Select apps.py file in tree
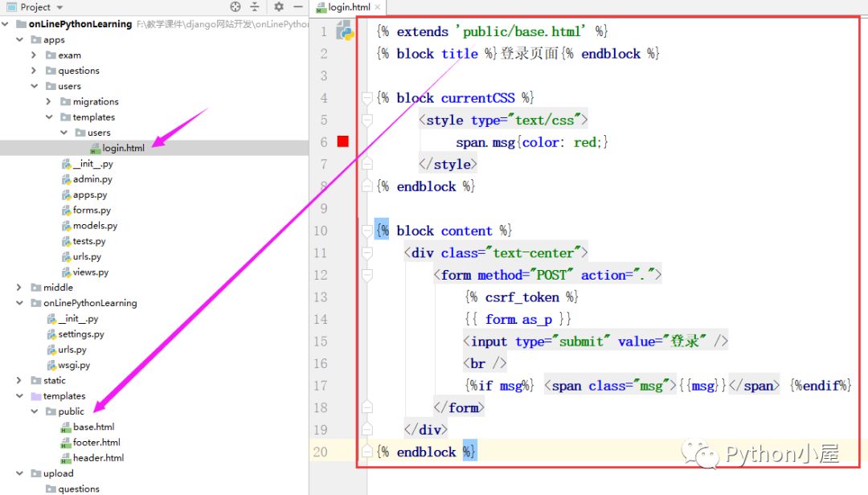Screen dimensions: 868x495 tap(90, 194)
